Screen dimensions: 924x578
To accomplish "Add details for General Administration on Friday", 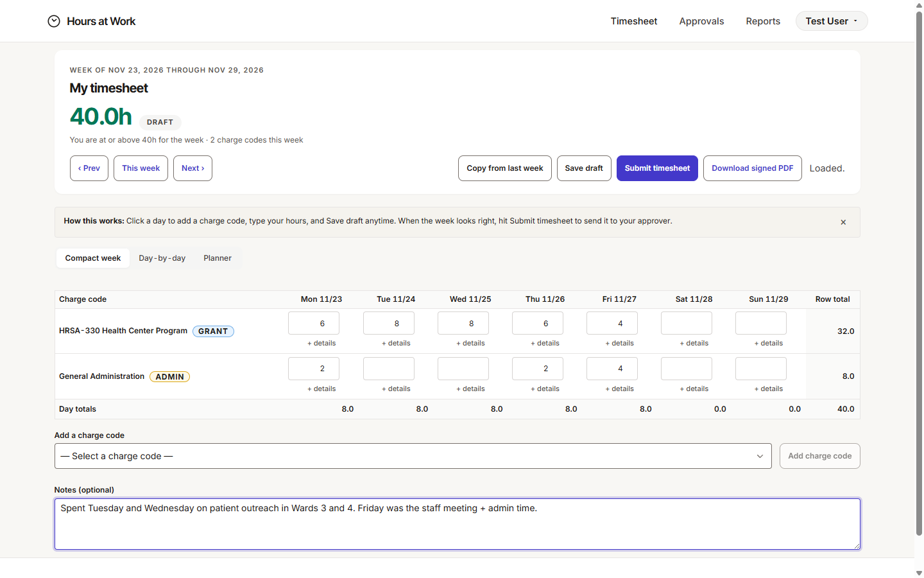I will point(619,389).
